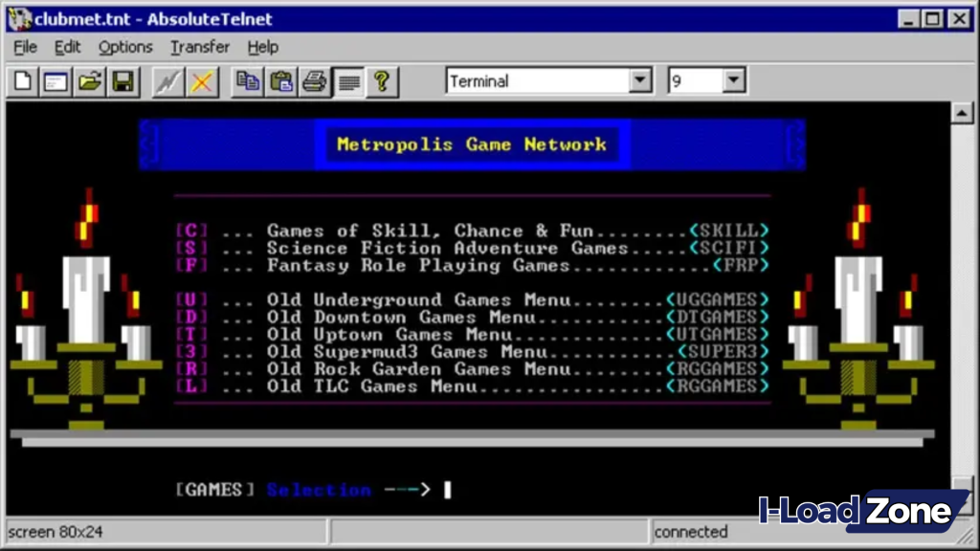Paste text into the terminal
The height and width of the screenshot is (551, 980).
(281, 81)
